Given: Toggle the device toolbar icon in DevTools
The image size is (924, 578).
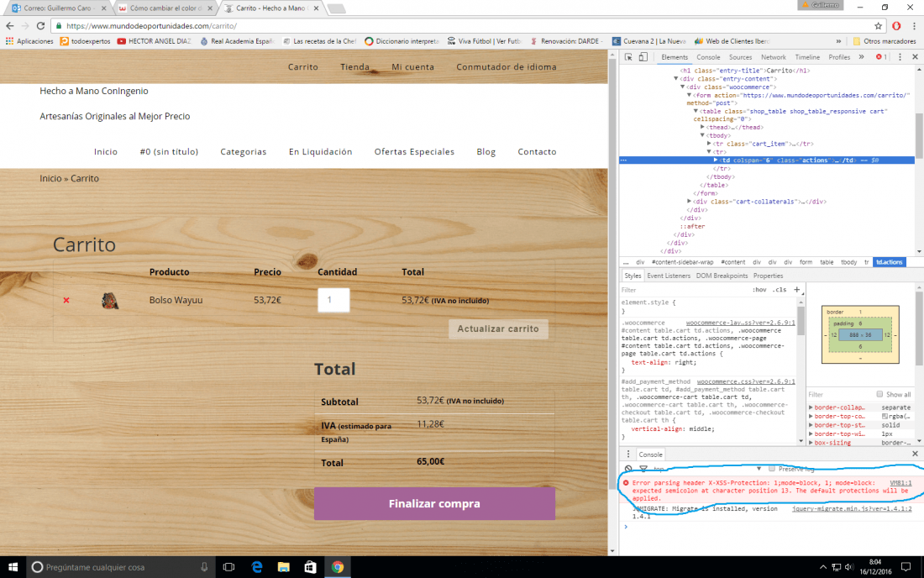Looking at the screenshot, I should point(643,57).
